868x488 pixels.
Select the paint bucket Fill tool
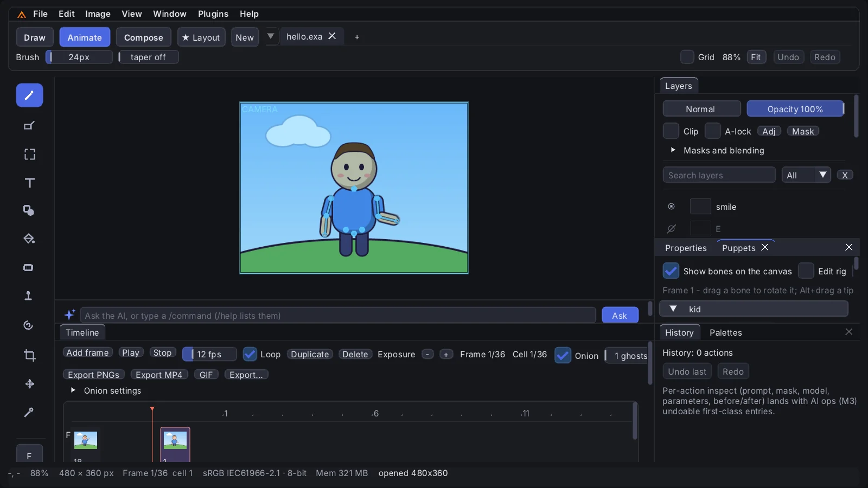click(29, 239)
